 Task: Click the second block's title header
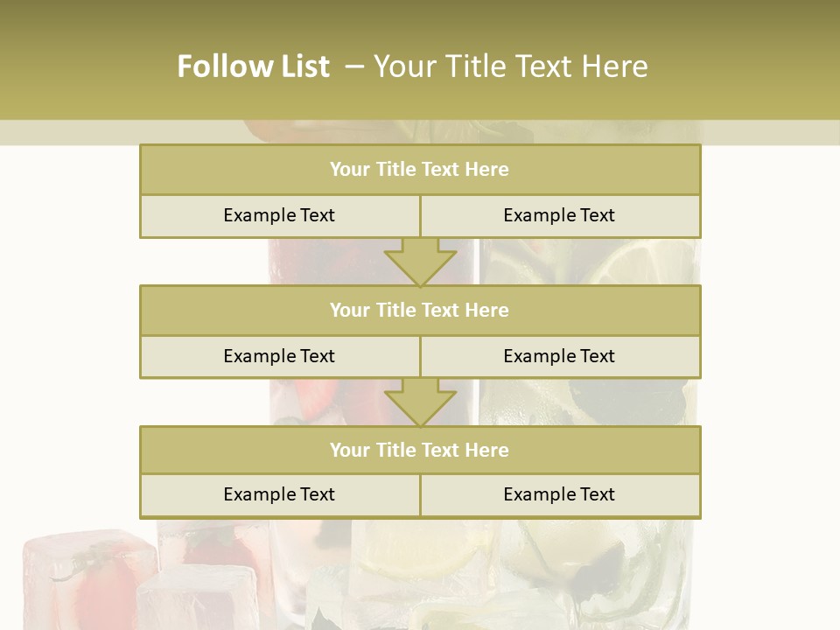tap(419, 310)
